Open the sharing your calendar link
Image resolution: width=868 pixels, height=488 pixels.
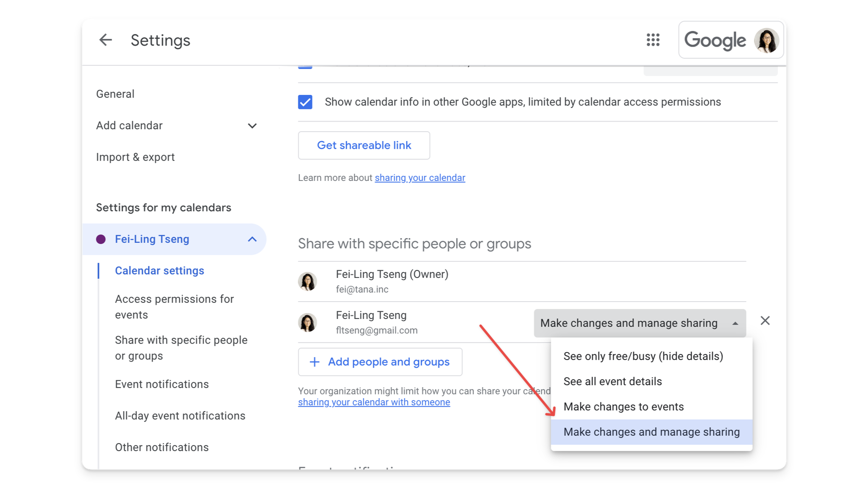point(420,178)
